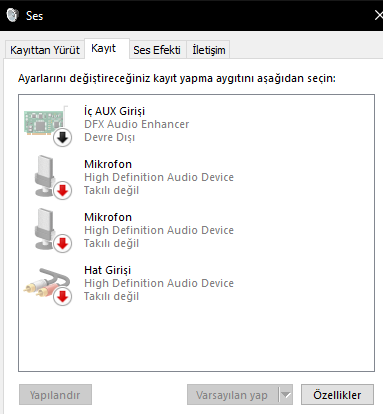Viewport: 383px width, 414px height.
Task: Click the speaker icon in the Ses title bar
Action: point(13,15)
